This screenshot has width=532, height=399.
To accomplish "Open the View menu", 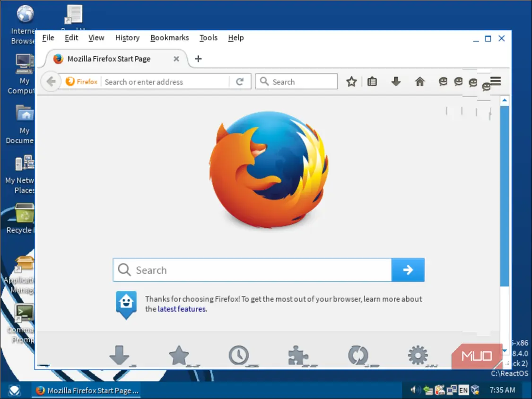I will [x=96, y=38].
